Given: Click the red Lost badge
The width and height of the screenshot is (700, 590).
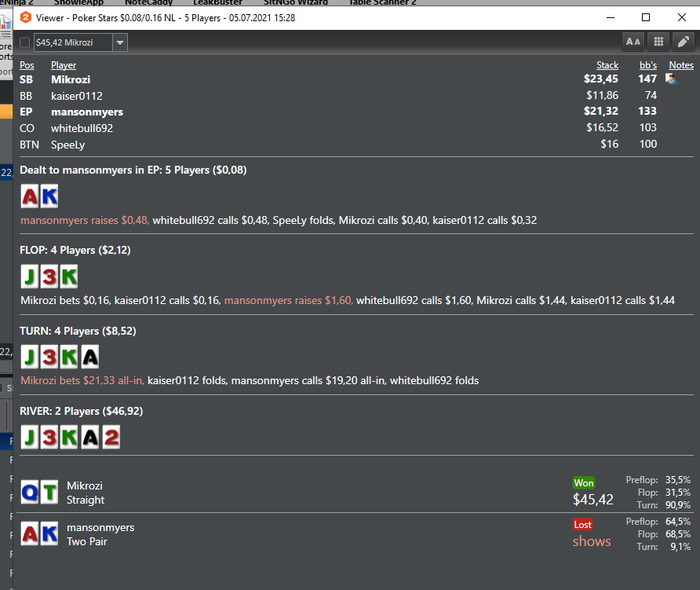Looking at the screenshot, I should tap(583, 524).
